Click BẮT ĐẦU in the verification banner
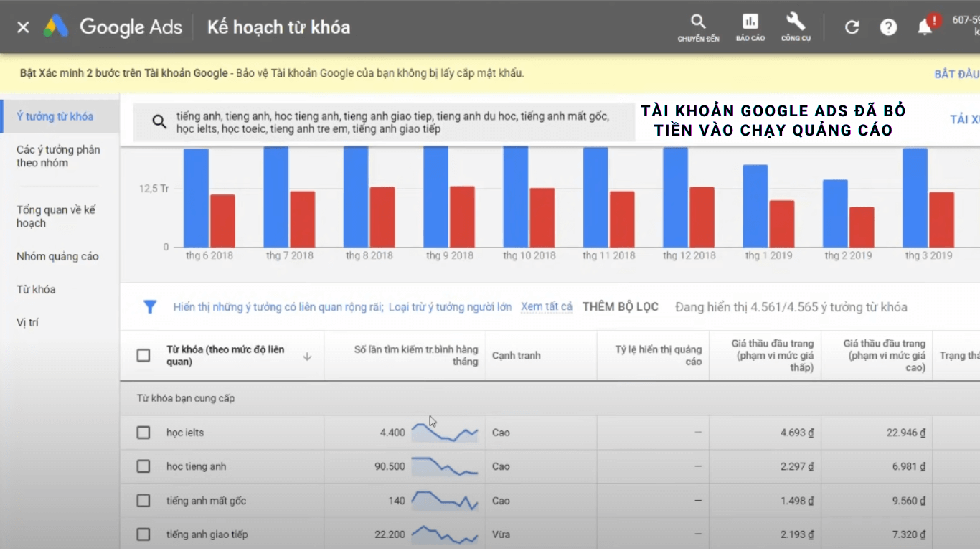The image size is (980, 551). (956, 73)
